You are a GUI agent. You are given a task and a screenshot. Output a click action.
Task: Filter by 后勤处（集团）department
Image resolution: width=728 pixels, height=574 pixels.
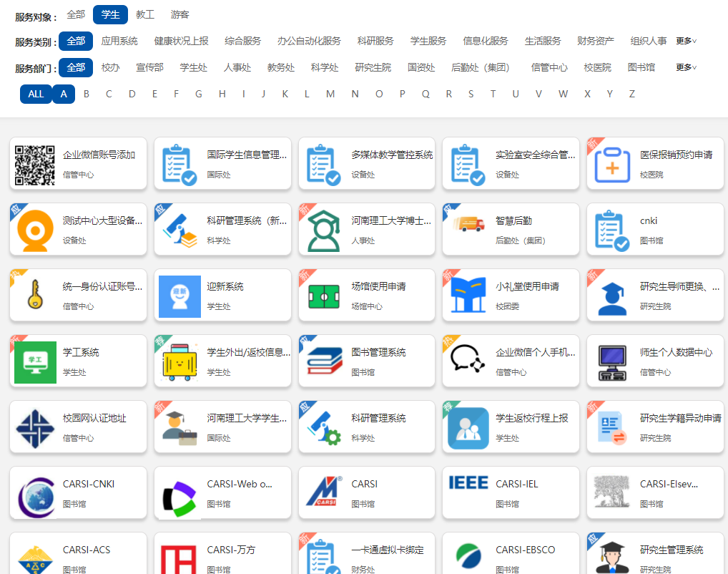(x=480, y=67)
